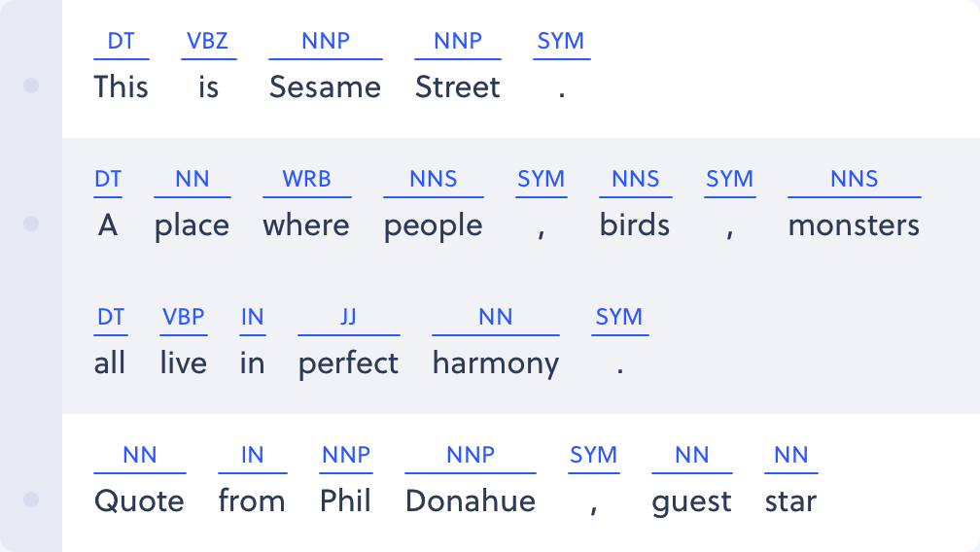The height and width of the screenshot is (552, 980).
Task: Click the WRB tag above 'where'
Action: pos(306,179)
